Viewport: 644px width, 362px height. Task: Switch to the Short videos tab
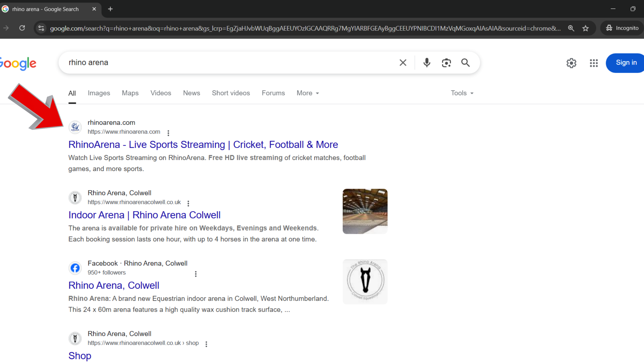(231, 93)
